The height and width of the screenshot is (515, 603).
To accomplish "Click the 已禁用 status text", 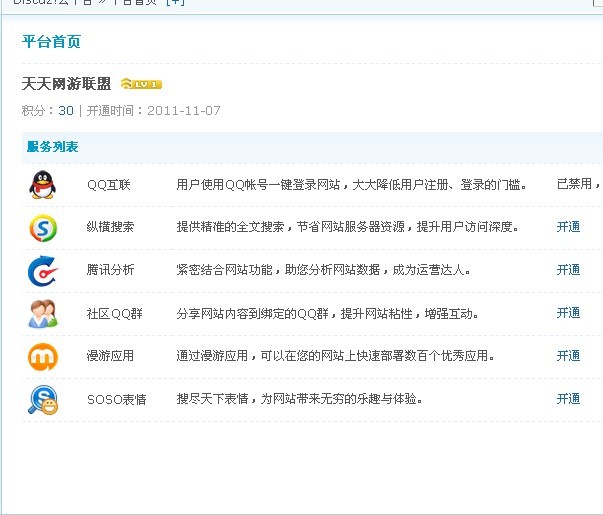I will [574, 184].
